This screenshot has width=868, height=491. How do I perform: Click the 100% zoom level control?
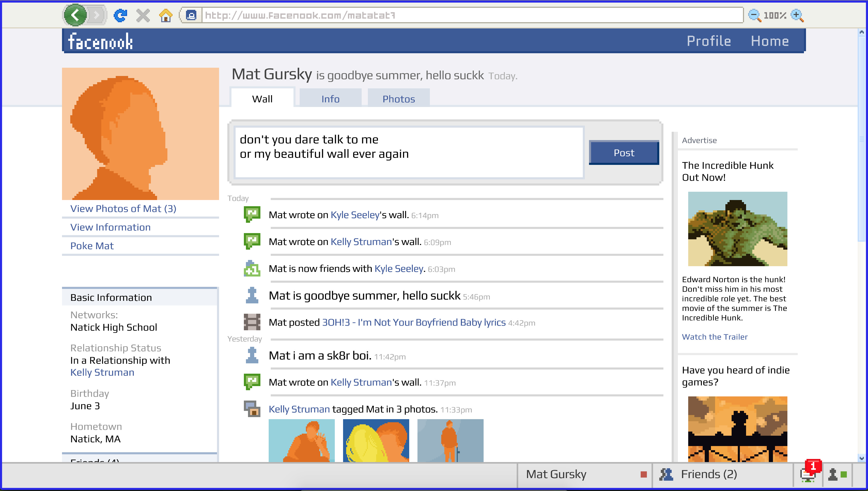(775, 15)
